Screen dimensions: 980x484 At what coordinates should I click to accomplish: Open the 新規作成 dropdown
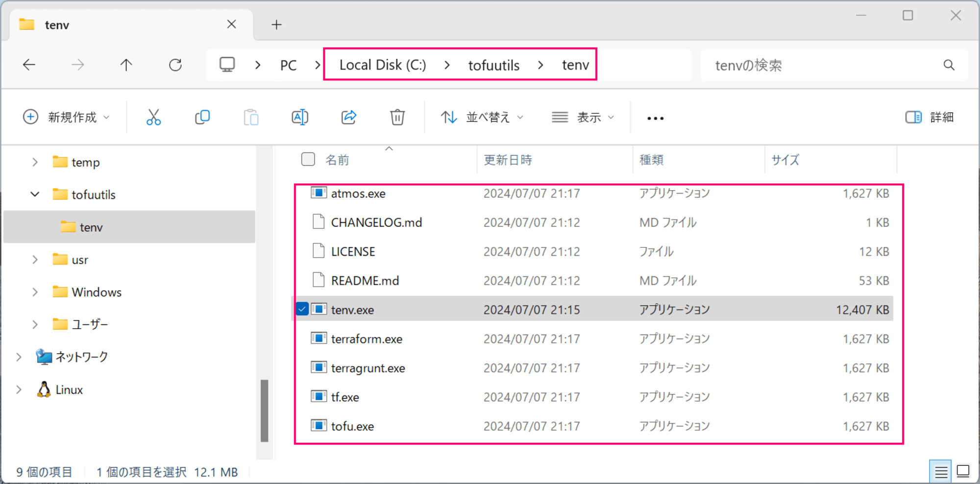pyautogui.click(x=67, y=117)
